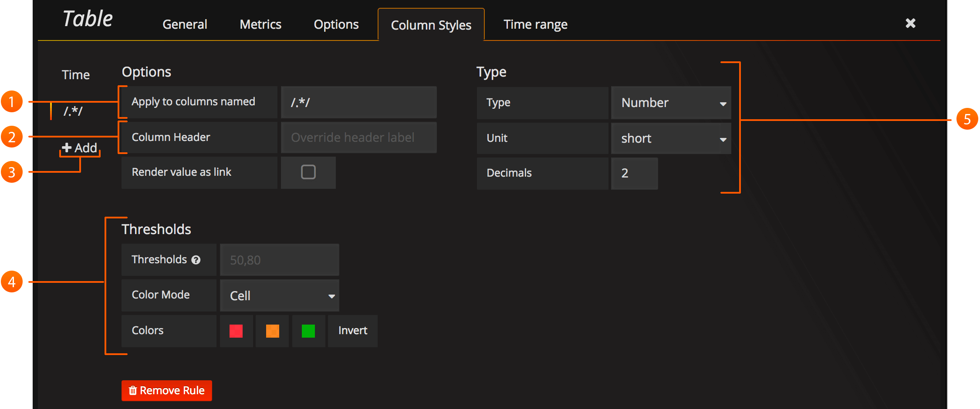Expand the Unit dropdown showing short

click(671, 139)
